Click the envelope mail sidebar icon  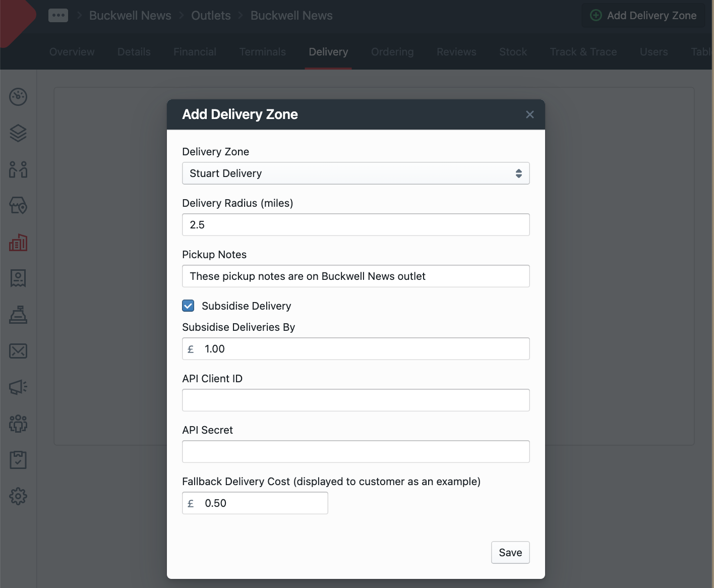pos(18,351)
